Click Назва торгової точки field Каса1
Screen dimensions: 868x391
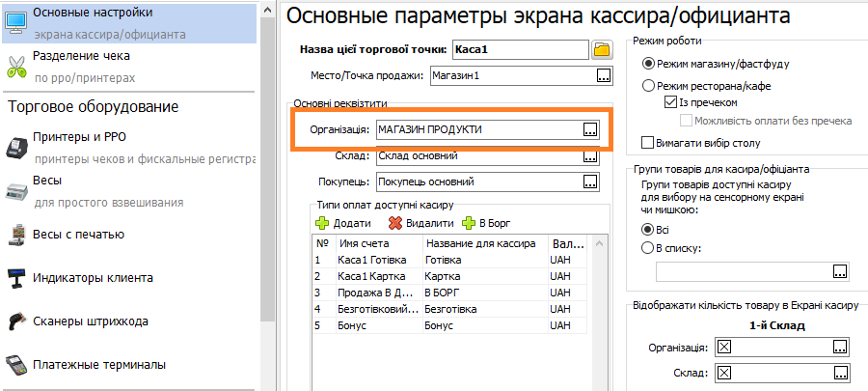pos(521,50)
